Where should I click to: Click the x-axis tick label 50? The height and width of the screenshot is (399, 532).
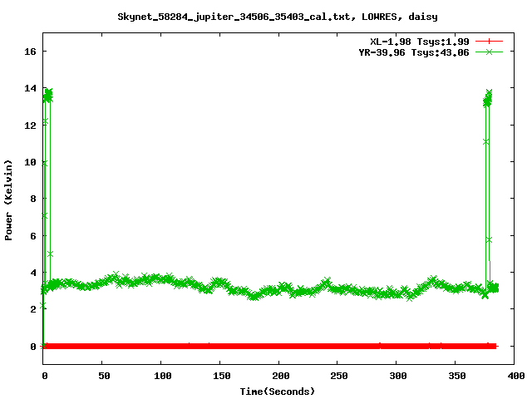pos(104,376)
